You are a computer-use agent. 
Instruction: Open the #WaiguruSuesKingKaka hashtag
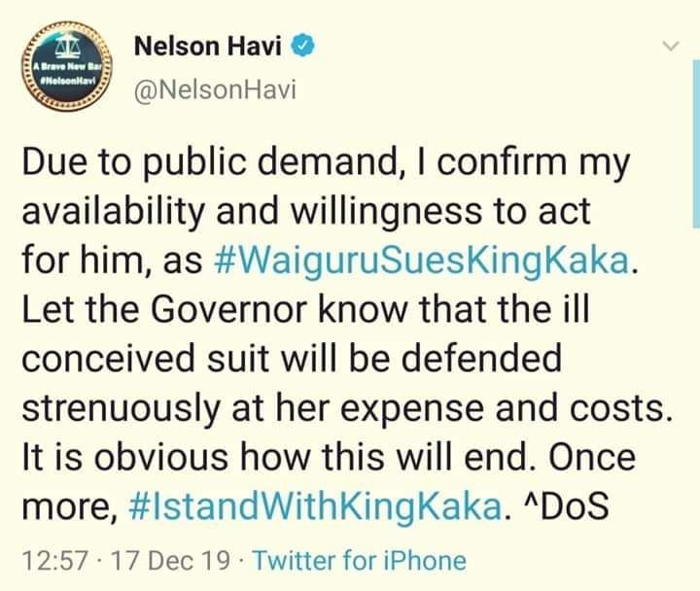[421, 261]
